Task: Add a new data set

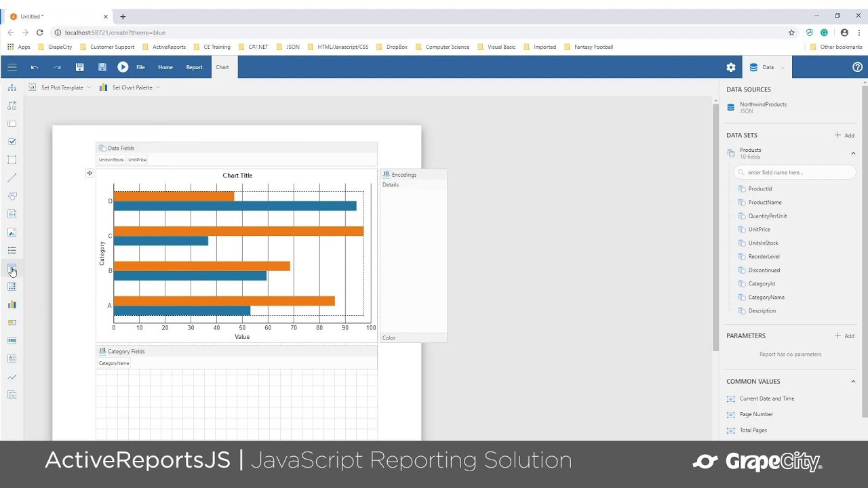Action: (844, 136)
